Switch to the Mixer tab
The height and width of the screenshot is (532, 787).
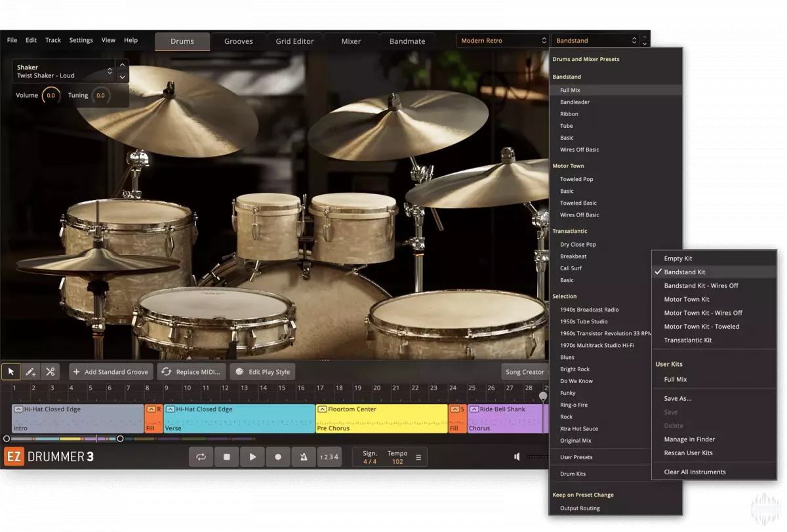point(352,41)
